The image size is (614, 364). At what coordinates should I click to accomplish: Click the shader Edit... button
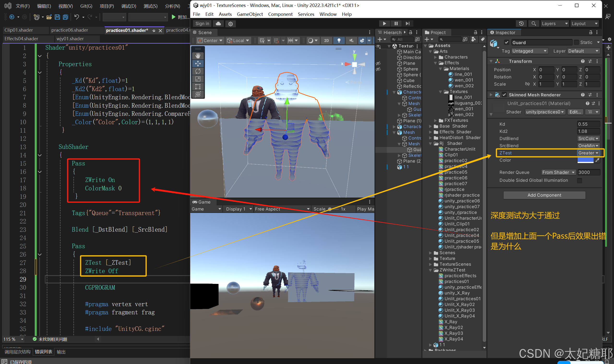[x=575, y=112]
